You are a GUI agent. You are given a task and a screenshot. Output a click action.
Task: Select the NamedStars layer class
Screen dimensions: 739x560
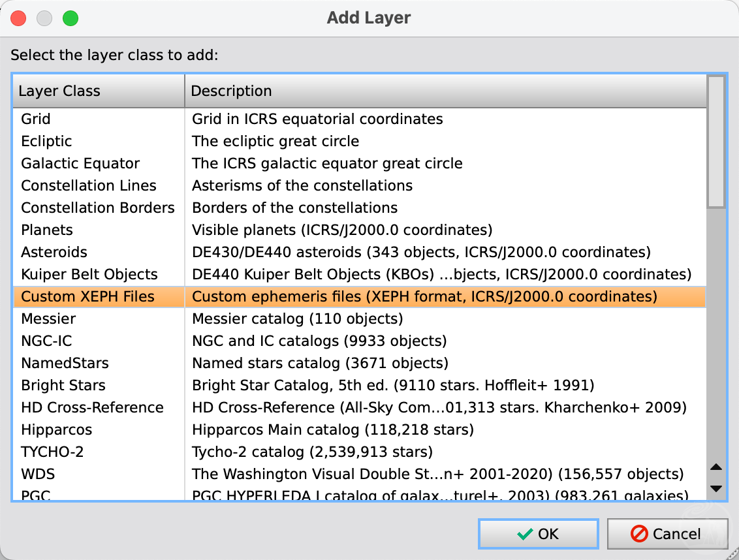(x=65, y=363)
